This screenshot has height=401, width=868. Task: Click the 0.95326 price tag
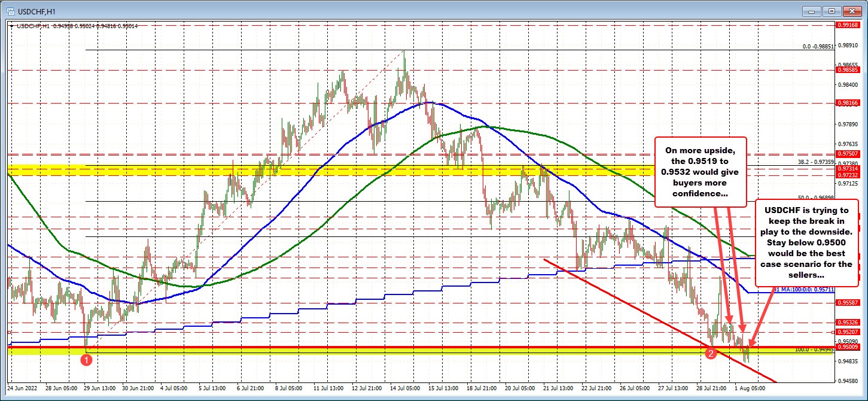click(849, 322)
